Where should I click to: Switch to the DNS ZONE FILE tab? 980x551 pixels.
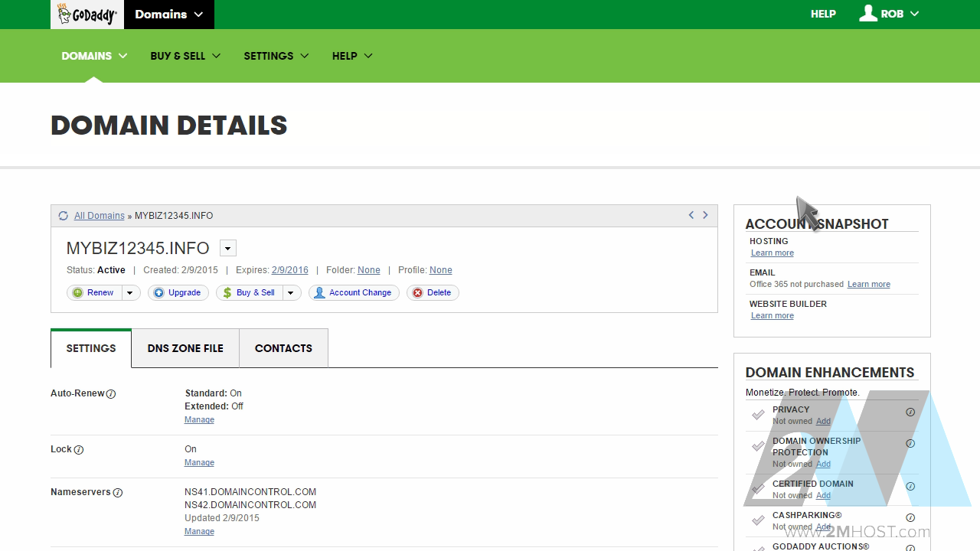point(185,348)
